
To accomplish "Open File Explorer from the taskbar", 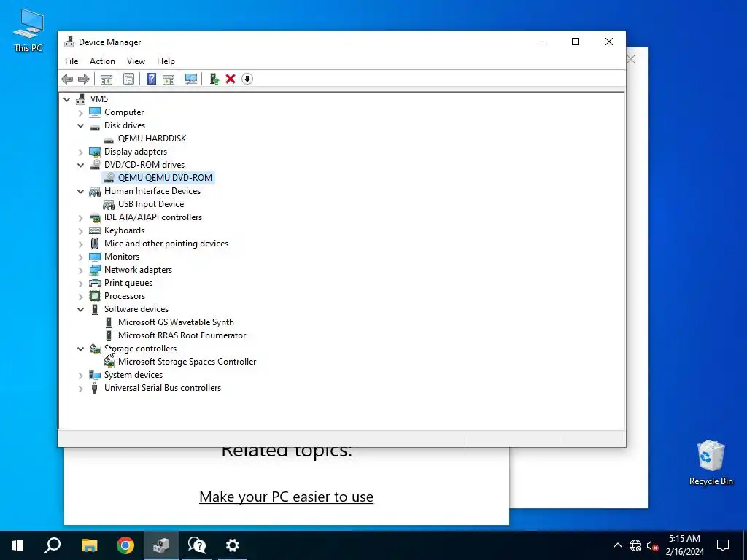I will 89,545.
